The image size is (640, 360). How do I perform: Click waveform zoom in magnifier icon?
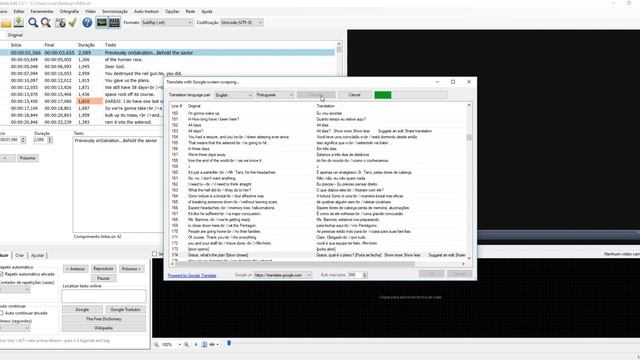pyautogui.click(x=186, y=344)
